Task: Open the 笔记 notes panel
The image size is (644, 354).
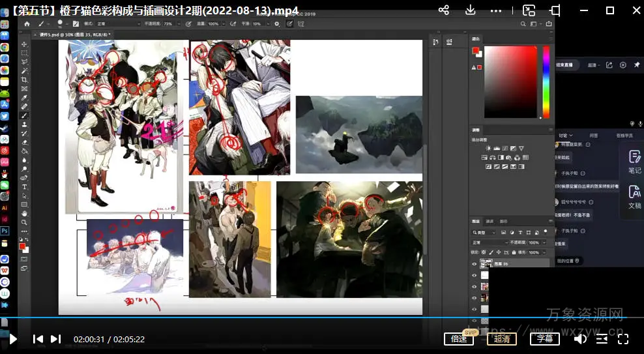Action: pos(634,160)
